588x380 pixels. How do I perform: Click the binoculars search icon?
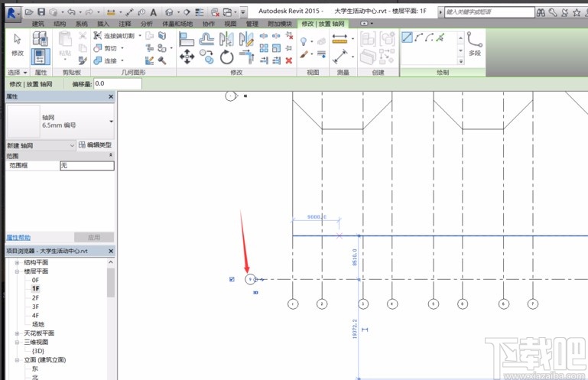[541, 12]
